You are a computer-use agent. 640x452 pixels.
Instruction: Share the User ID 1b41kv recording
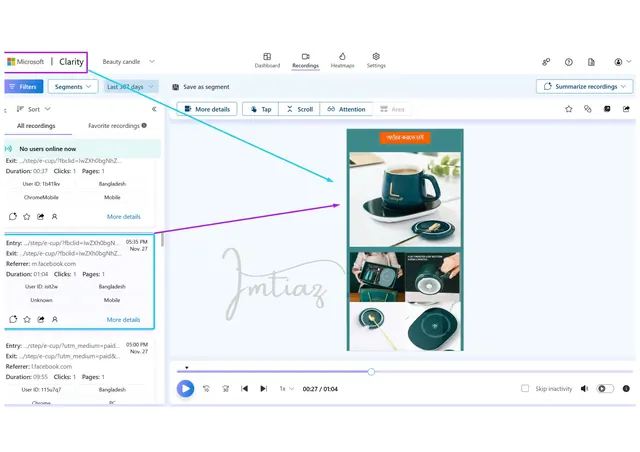(40, 216)
